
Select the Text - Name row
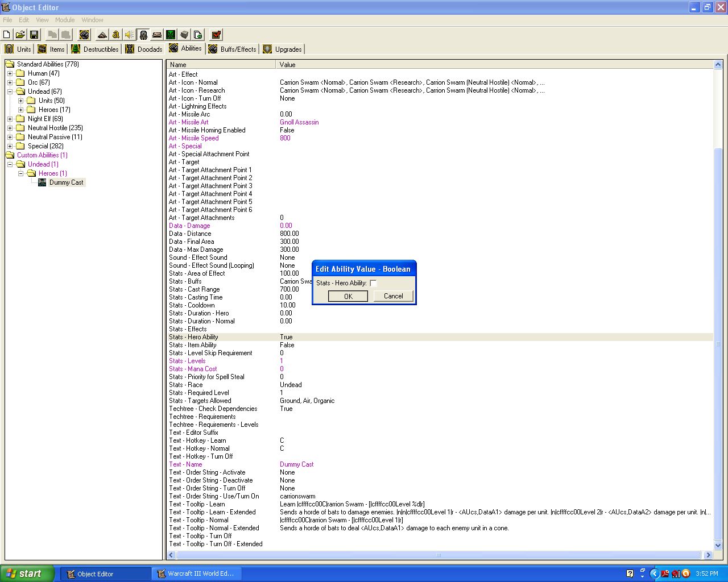pyautogui.click(x=440, y=464)
